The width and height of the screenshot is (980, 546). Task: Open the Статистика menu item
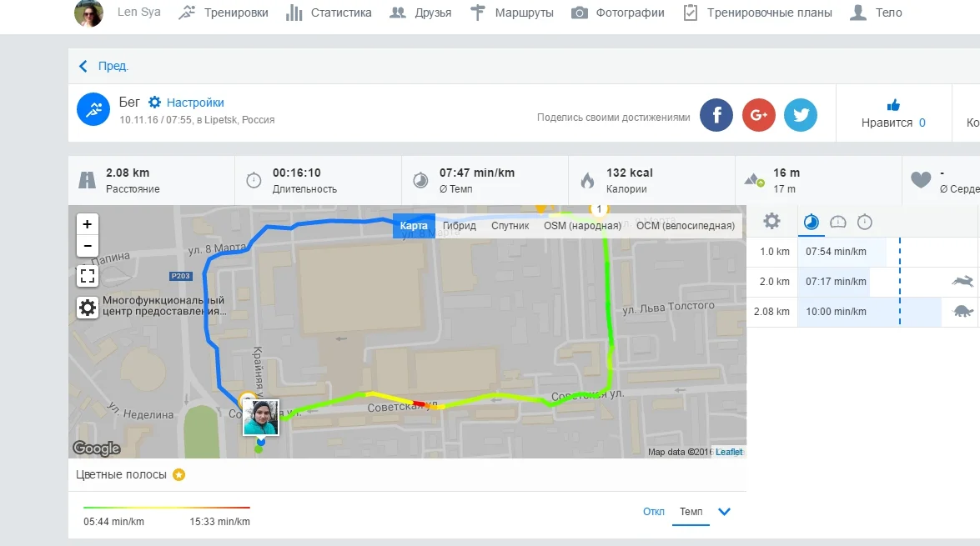click(328, 13)
